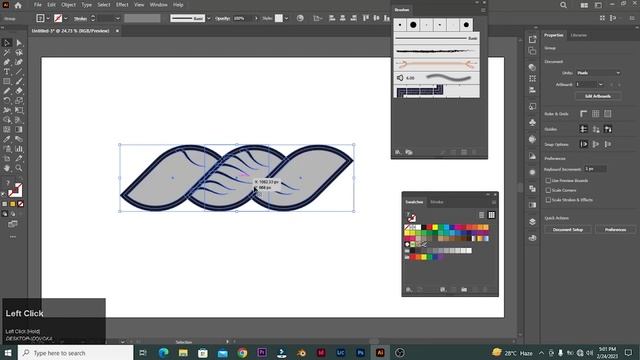Select the Hand tool

coord(7,168)
